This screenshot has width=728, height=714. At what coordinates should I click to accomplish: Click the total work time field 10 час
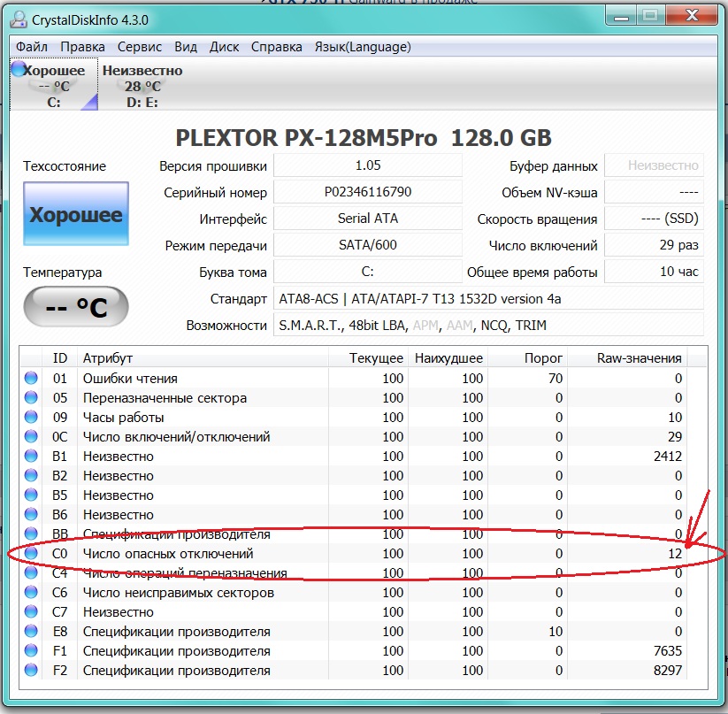click(x=654, y=271)
